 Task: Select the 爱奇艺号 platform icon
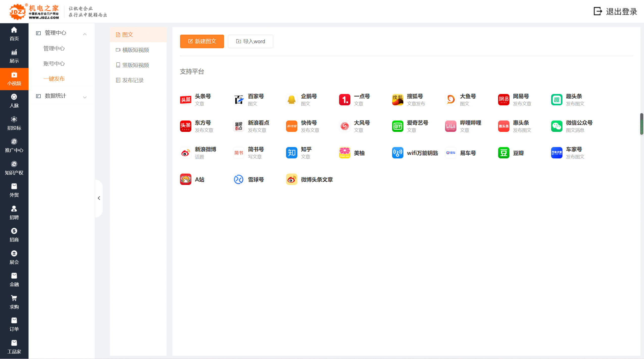[398, 126]
